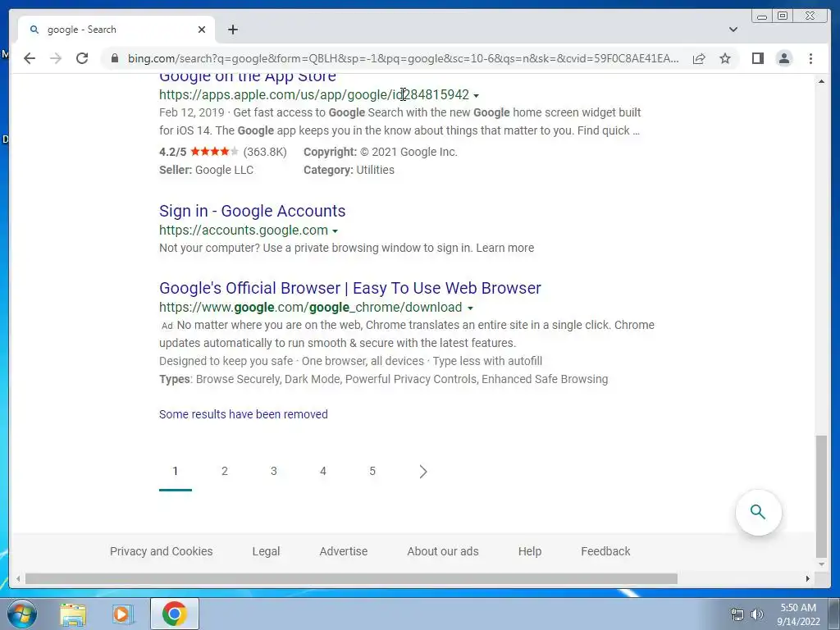Click the scroll down arrow
The image size is (840, 630).
[821, 564]
